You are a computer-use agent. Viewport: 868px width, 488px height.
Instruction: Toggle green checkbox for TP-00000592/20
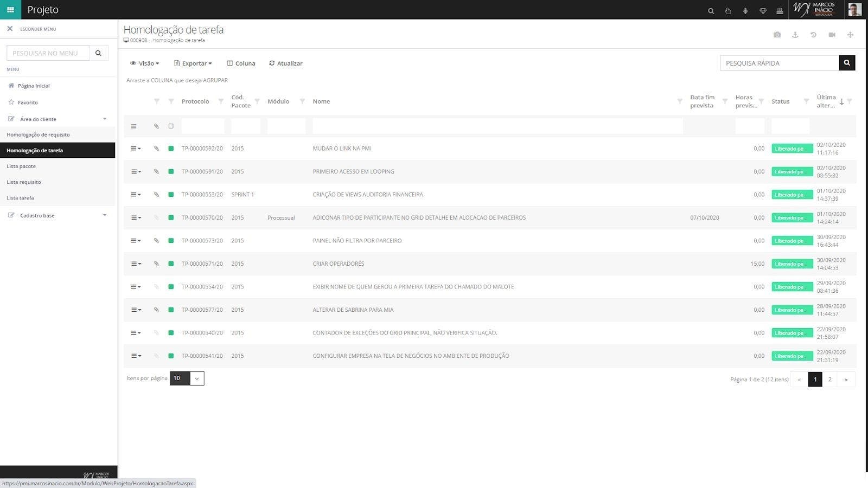(171, 149)
